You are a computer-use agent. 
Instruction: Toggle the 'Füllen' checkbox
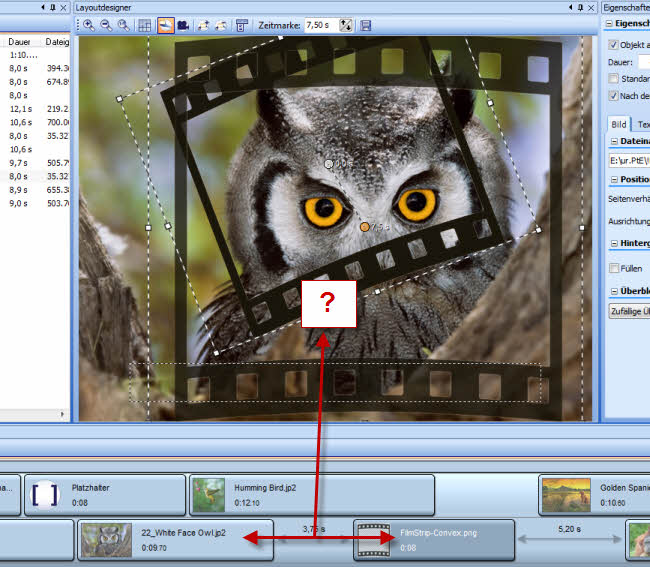614,268
